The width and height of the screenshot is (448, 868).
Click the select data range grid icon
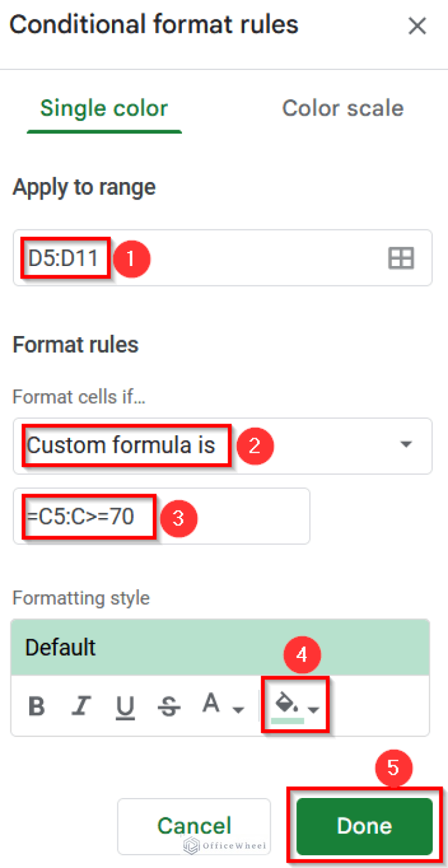click(x=401, y=258)
